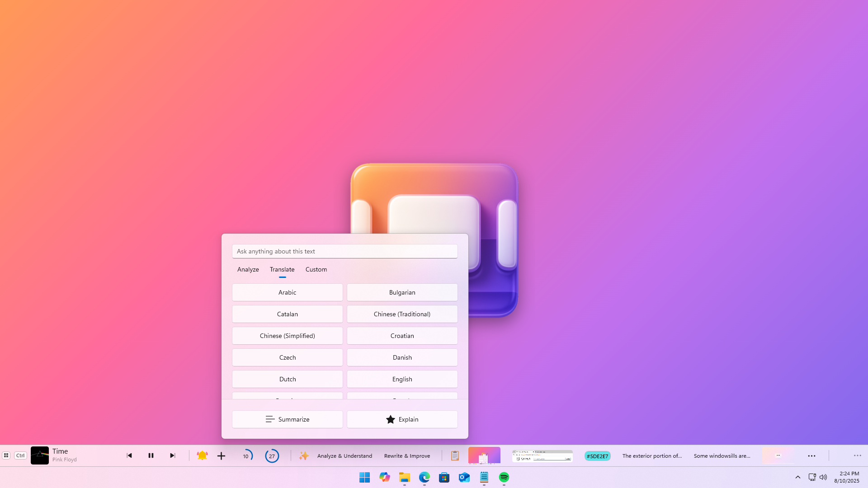Pause the playing Pink Floyd track

pos(151,455)
